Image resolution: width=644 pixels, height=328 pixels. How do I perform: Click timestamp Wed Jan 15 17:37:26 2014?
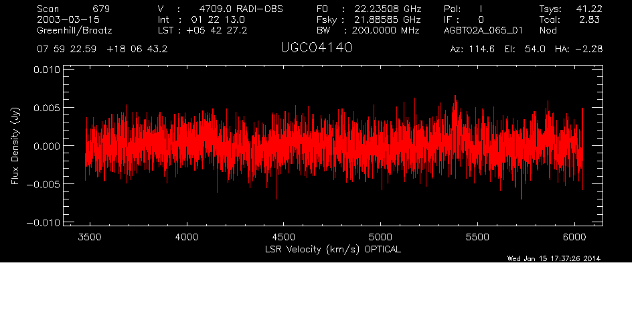pyautogui.click(x=554, y=258)
